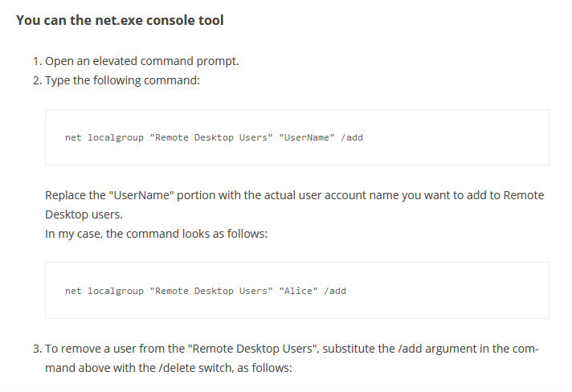Click step 1 "Open an elevated command prompt"
Screen dimensions: 572x392
[x=142, y=61]
